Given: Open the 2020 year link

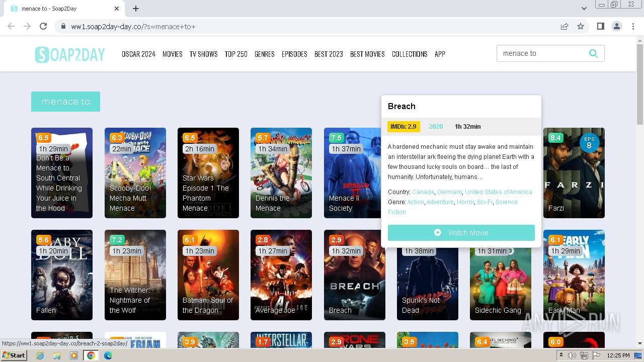Looking at the screenshot, I should point(436,126).
